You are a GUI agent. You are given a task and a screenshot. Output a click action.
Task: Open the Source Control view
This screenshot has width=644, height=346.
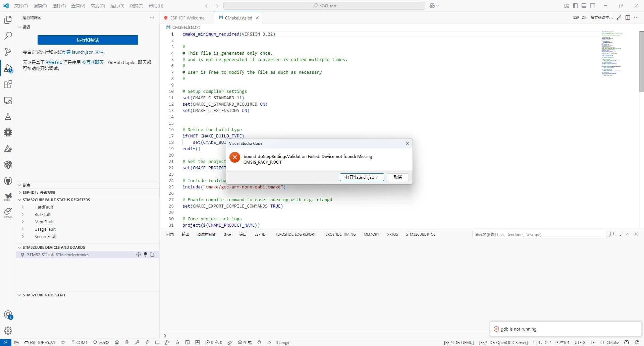tap(8, 52)
